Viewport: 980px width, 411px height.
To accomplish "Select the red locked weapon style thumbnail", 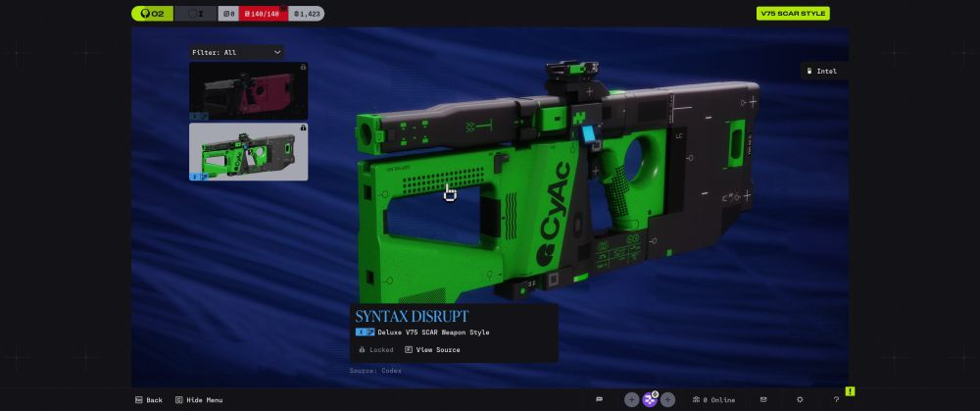I will 248,90.
